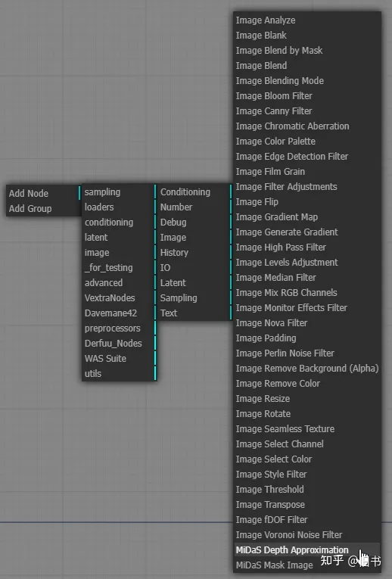Expand WAS Suite Text submenu

point(194,313)
